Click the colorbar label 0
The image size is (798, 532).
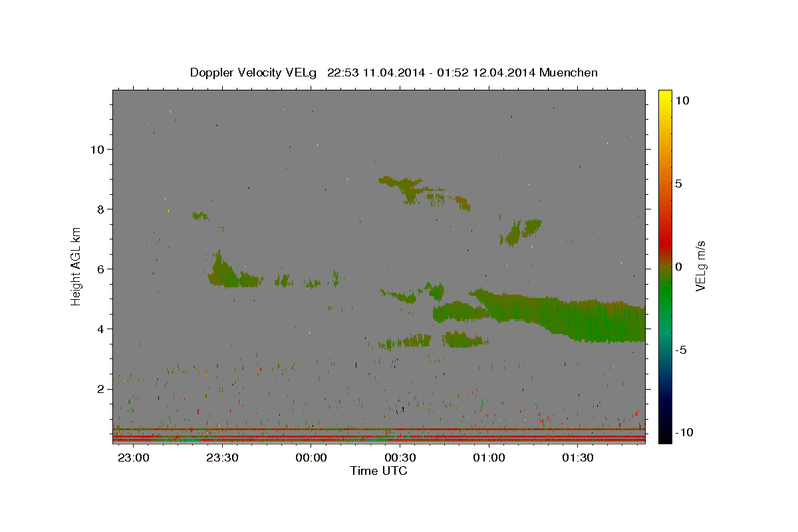click(x=678, y=266)
